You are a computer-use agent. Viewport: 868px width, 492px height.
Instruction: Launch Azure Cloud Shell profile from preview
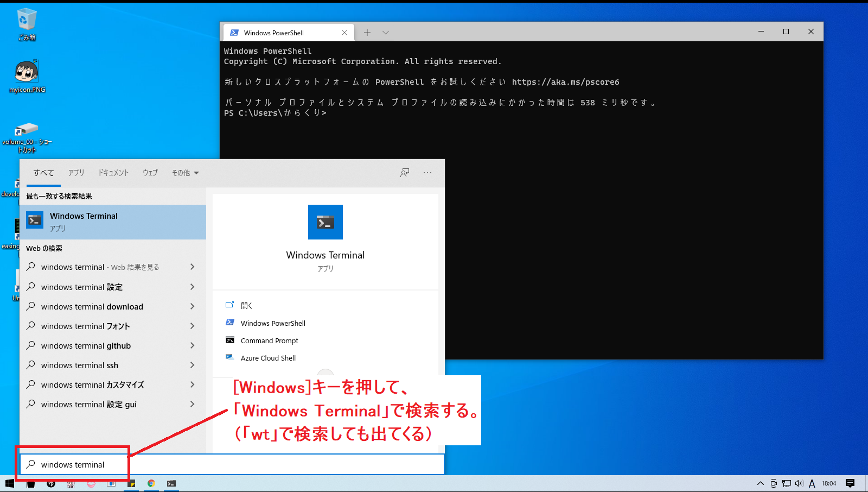[x=268, y=358]
